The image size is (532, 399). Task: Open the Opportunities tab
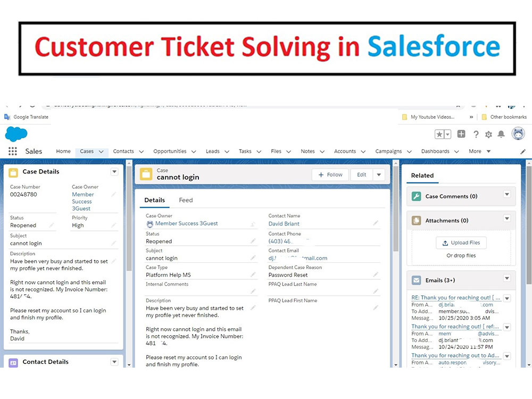coord(170,151)
